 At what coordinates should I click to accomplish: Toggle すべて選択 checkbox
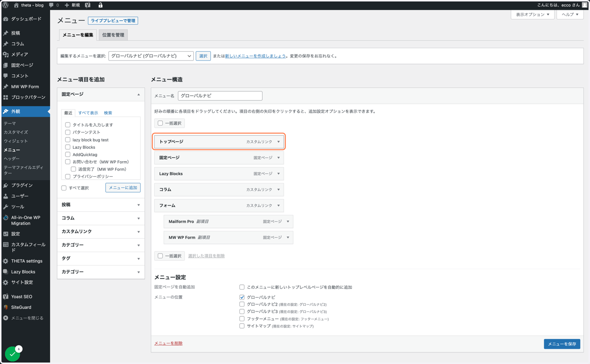pyautogui.click(x=64, y=188)
